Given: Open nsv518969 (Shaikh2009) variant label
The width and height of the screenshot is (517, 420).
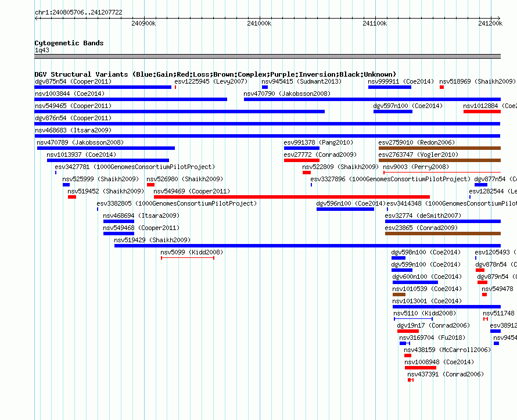Looking at the screenshot, I should coord(477,81).
